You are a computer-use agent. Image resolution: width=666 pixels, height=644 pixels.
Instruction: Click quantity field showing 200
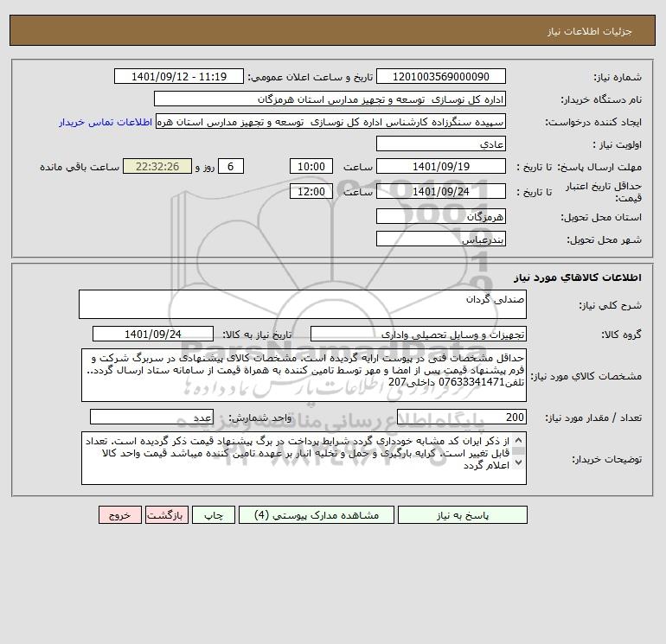pyautogui.click(x=462, y=417)
